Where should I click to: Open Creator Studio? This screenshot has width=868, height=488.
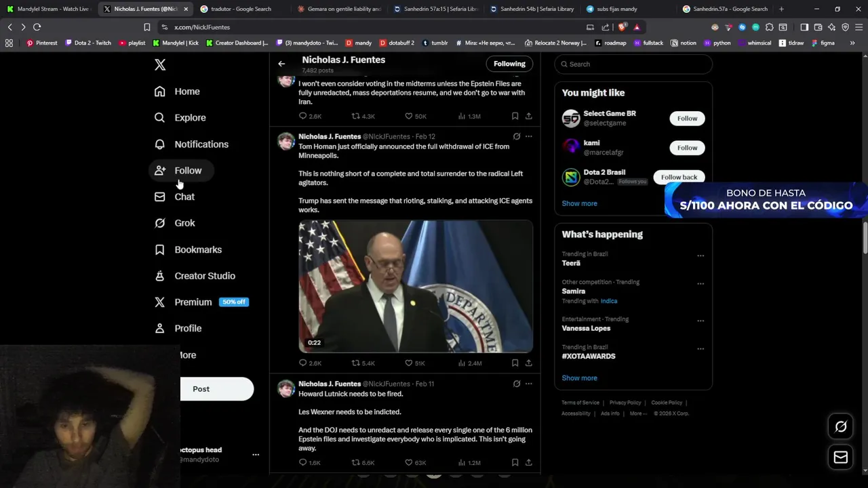tap(195, 276)
